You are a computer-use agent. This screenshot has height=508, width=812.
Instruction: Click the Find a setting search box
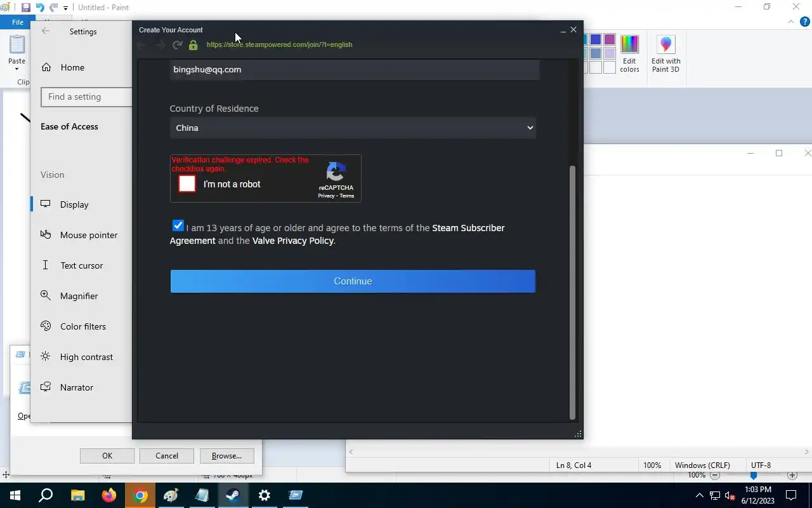coord(86,97)
